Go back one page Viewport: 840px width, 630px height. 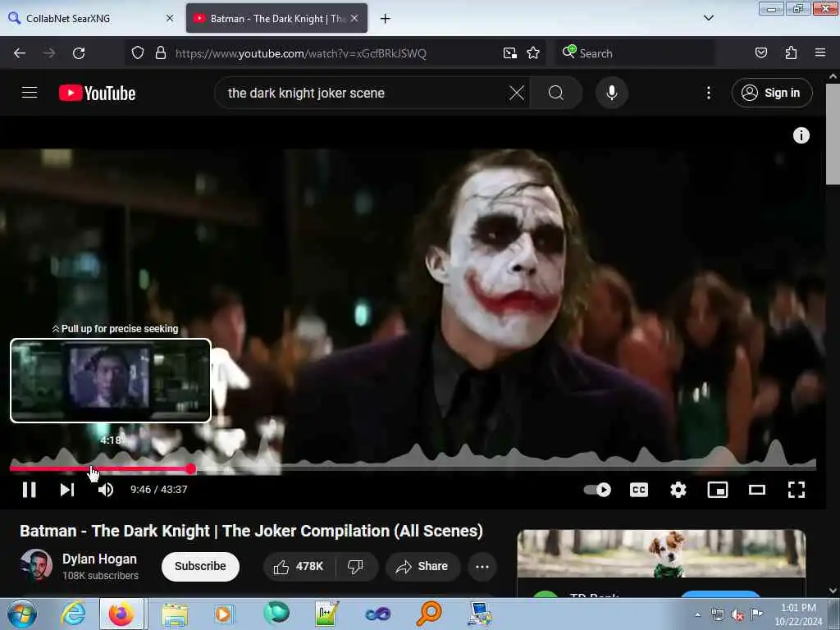(20, 53)
